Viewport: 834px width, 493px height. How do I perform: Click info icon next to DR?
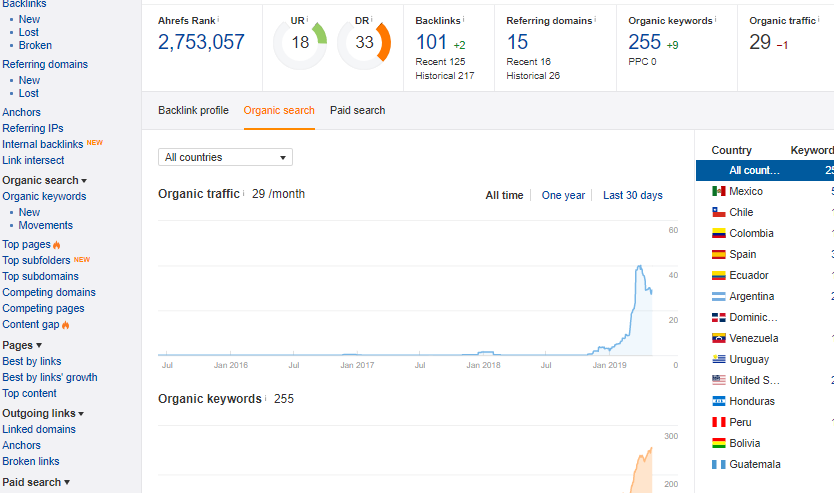click(371, 19)
